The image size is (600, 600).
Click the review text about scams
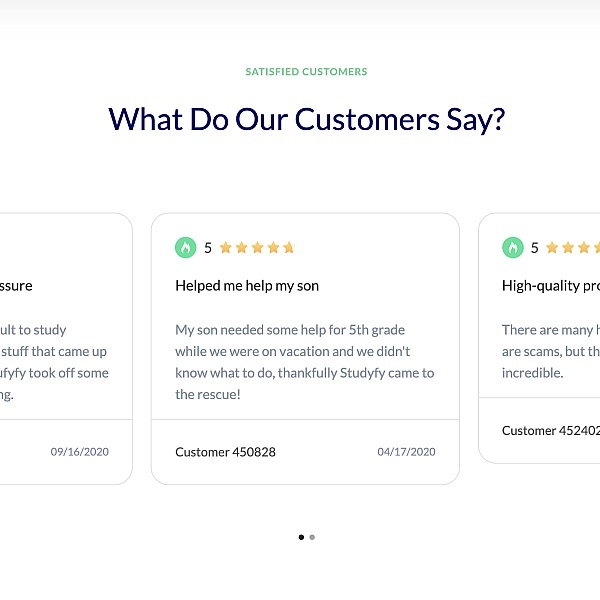tap(551, 351)
